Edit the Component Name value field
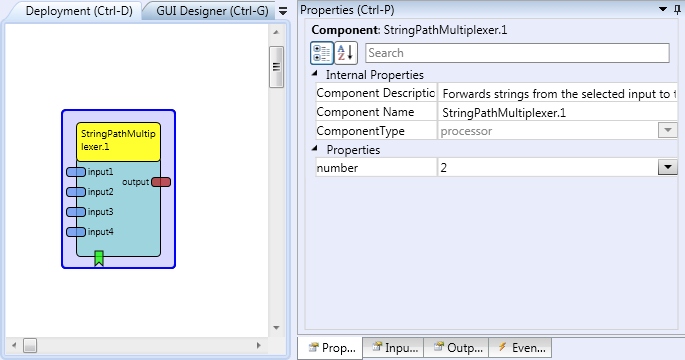 pos(557,112)
